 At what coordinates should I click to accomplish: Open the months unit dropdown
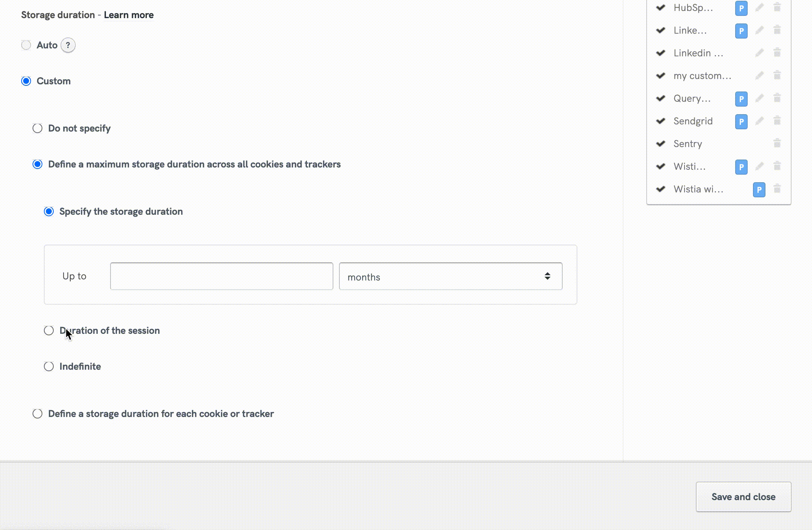pyautogui.click(x=450, y=276)
